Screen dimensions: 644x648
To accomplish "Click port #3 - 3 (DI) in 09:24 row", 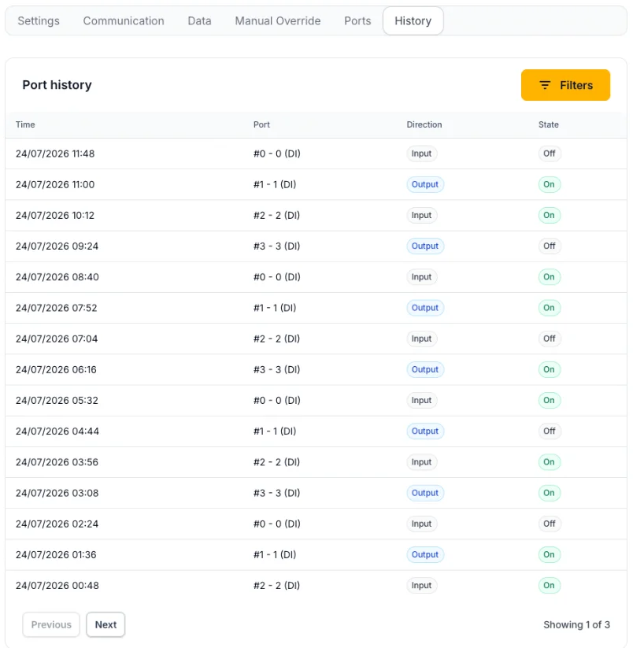I will pos(276,246).
